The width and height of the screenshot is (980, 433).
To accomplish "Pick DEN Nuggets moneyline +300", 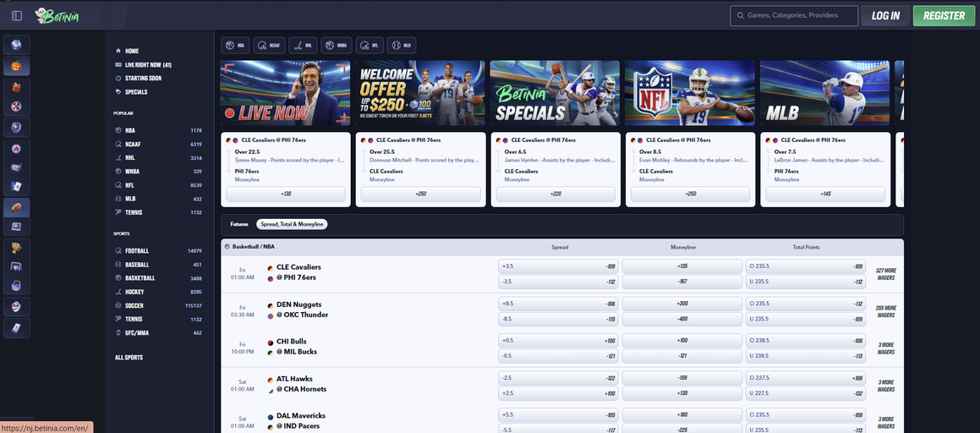I will click(x=682, y=303).
